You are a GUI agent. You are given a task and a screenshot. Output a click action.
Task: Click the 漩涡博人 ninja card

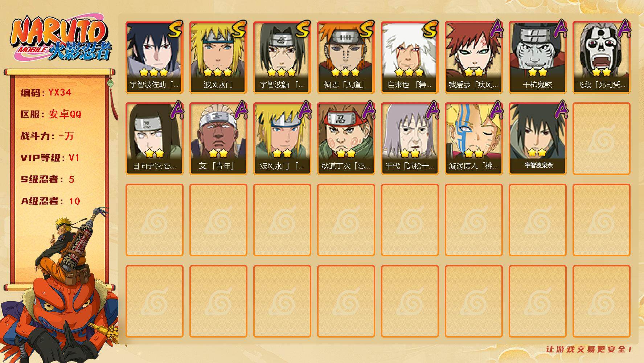[x=473, y=138]
